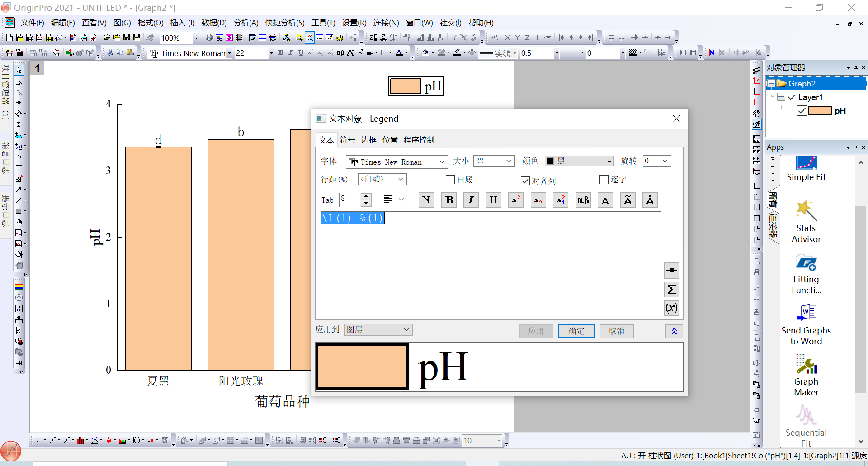Open the 分析(A) menu
Viewport: 868px width, 466px height.
tap(245, 23)
